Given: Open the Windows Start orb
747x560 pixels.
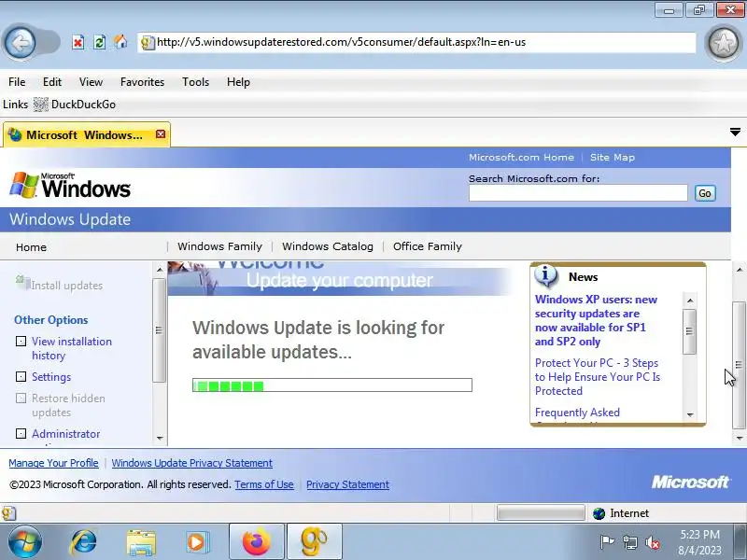Looking at the screenshot, I should pyautogui.click(x=25, y=542).
